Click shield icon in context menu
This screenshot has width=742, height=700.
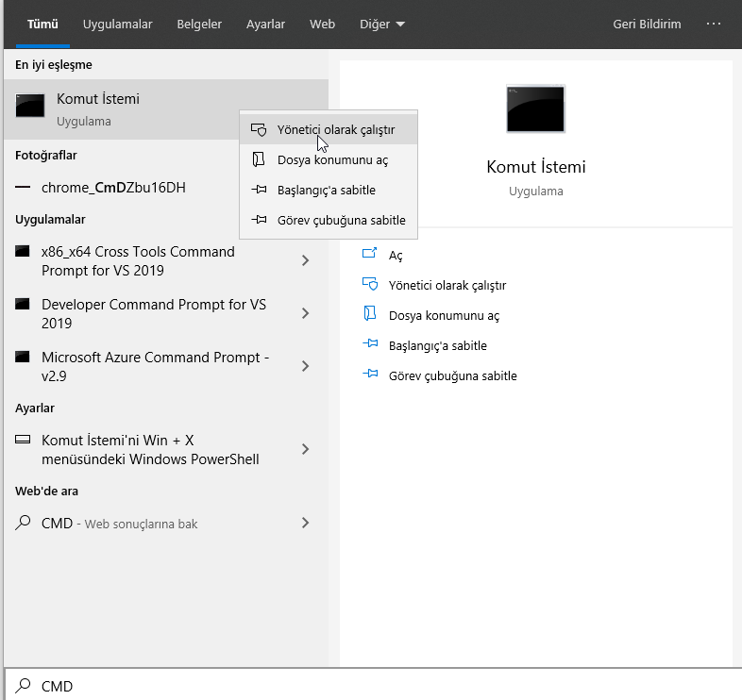tap(259, 129)
